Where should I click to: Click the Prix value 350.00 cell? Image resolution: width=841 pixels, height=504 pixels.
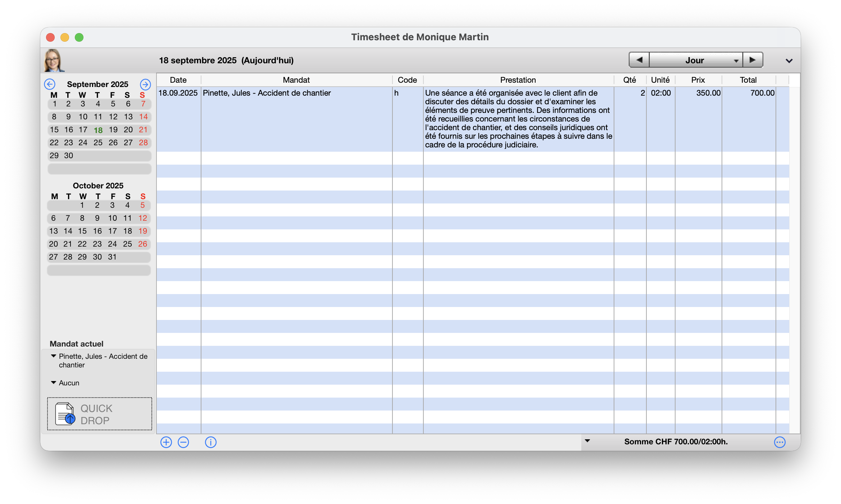point(708,93)
